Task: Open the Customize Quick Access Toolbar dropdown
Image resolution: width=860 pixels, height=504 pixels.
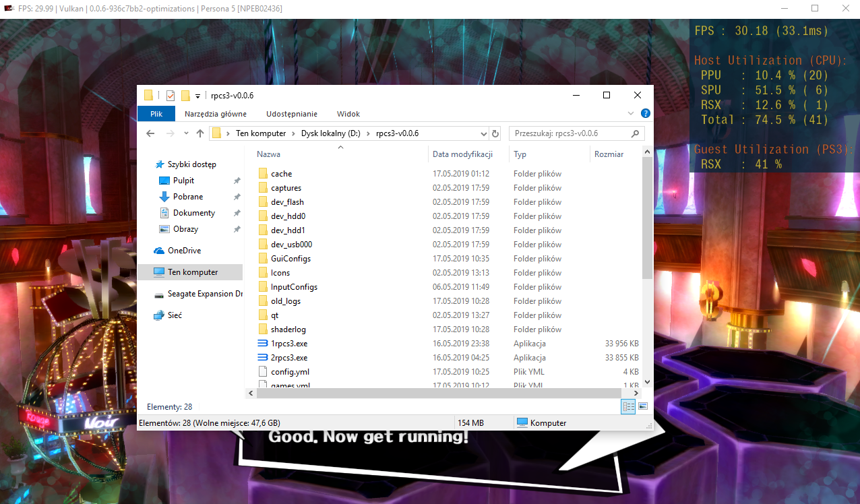Action: [198, 96]
